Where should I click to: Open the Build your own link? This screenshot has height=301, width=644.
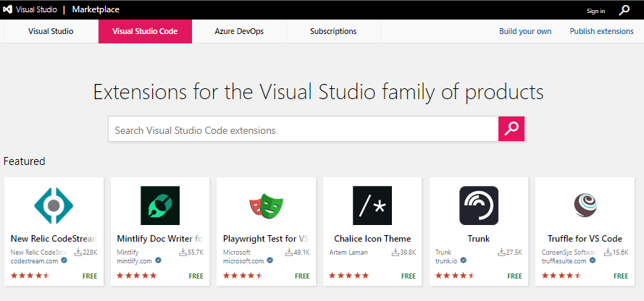525,31
